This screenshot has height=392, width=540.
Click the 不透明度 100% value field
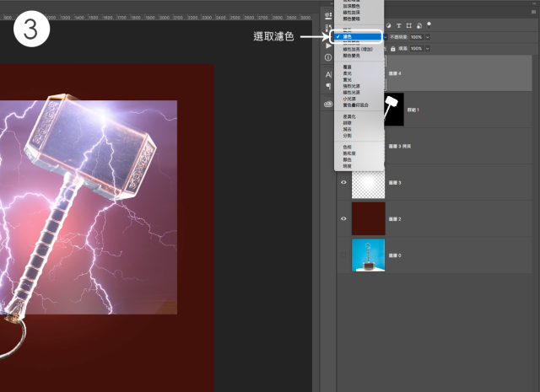coord(414,37)
